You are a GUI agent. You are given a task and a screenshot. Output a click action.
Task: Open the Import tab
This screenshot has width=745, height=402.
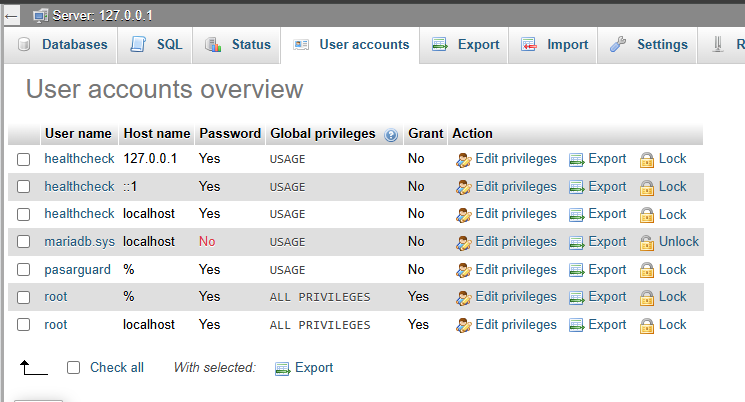coord(555,45)
